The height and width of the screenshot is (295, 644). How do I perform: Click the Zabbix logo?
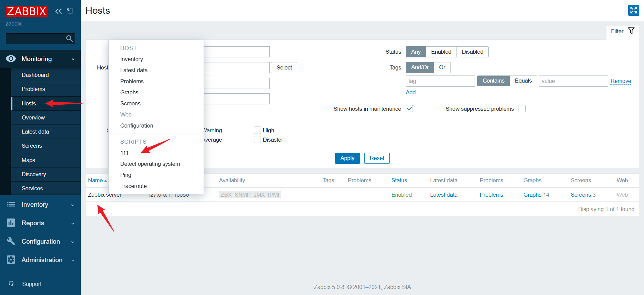click(26, 11)
